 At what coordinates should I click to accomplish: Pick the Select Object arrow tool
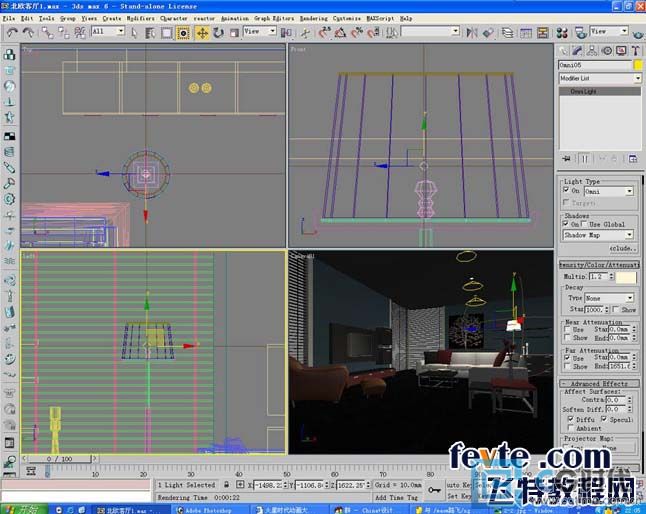(134, 33)
